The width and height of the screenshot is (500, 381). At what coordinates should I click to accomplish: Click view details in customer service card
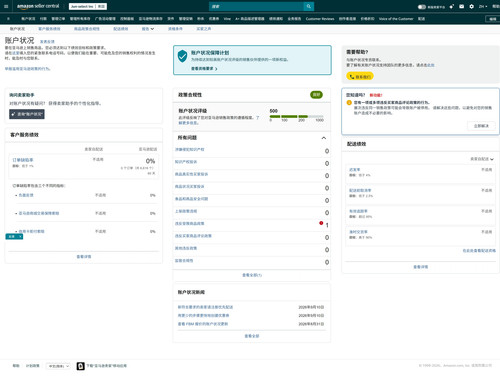(x=84, y=257)
